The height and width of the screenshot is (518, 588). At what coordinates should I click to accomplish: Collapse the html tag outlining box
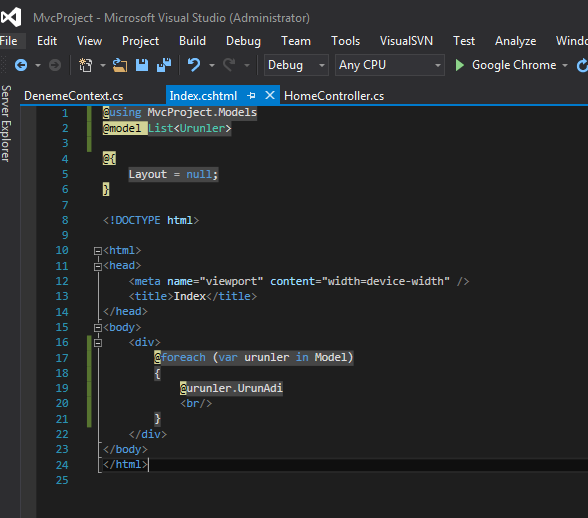98,251
